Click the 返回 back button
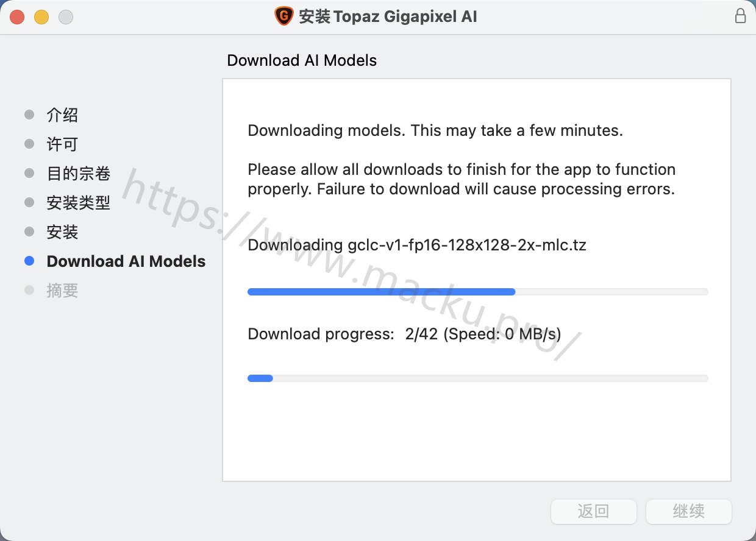This screenshot has height=541, width=756. click(594, 511)
